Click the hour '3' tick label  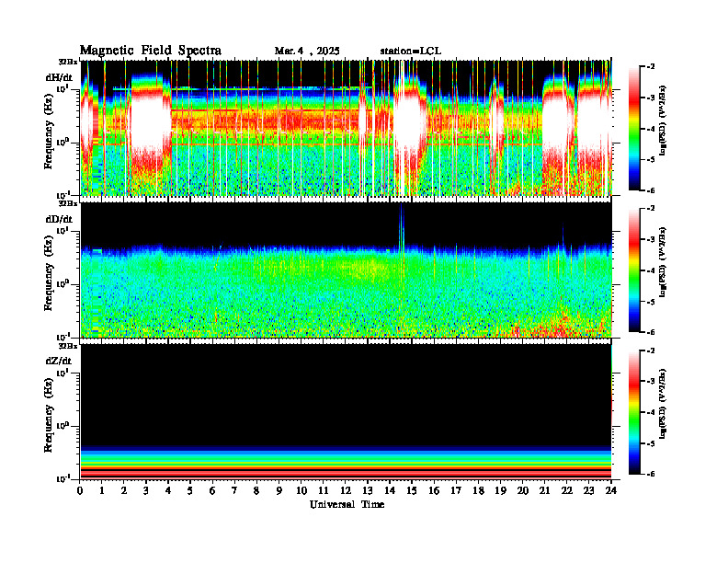pos(146,490)
